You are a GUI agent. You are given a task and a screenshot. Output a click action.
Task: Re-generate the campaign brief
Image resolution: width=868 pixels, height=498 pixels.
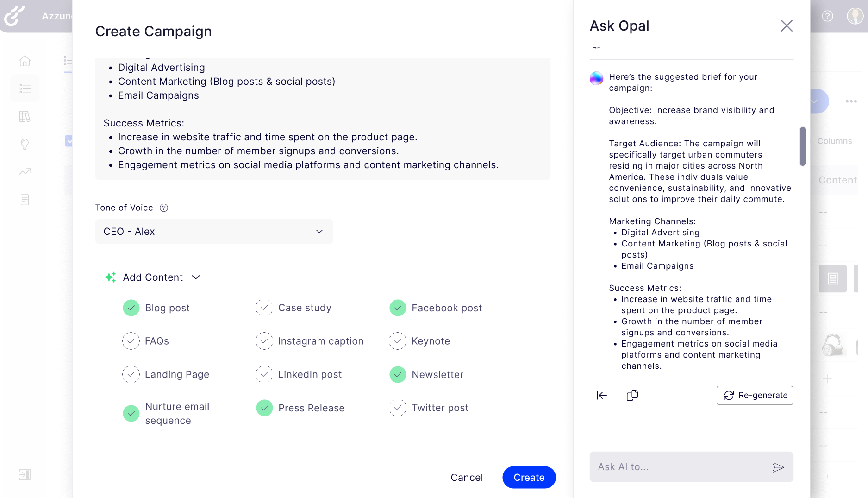pos(755,395)
